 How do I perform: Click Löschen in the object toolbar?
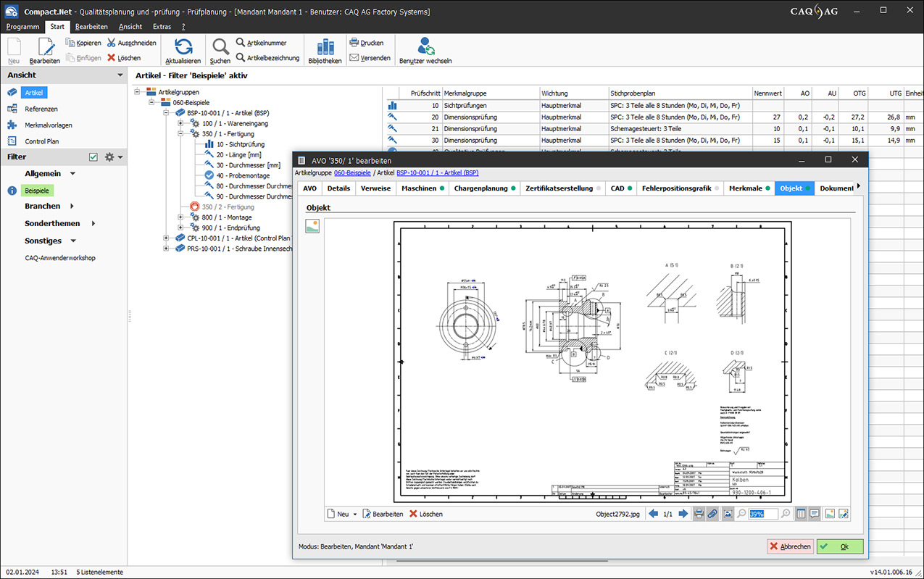pyautogui.click(x=426, y=514)
